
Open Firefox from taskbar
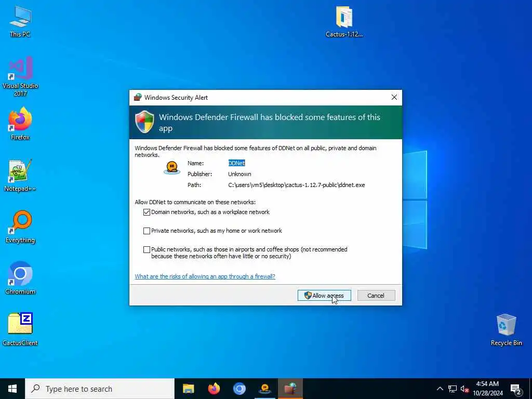pyautogui.click(x=214, y=389)
